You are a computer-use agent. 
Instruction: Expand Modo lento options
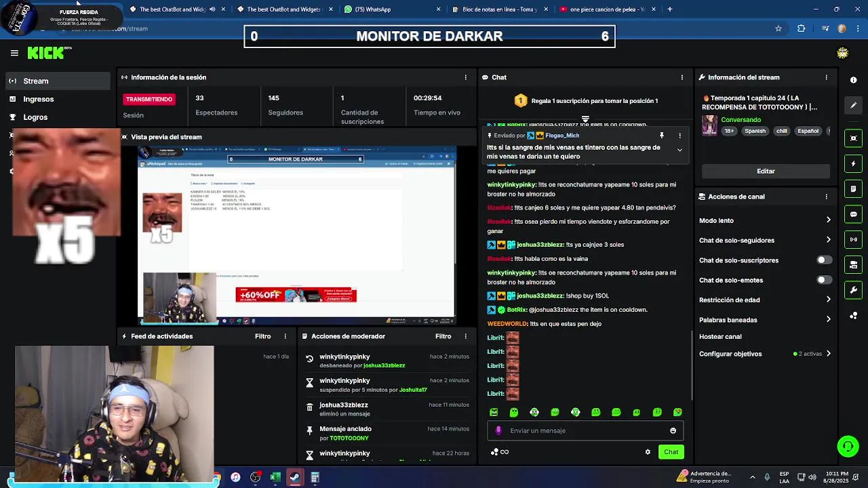pos(828,220)
